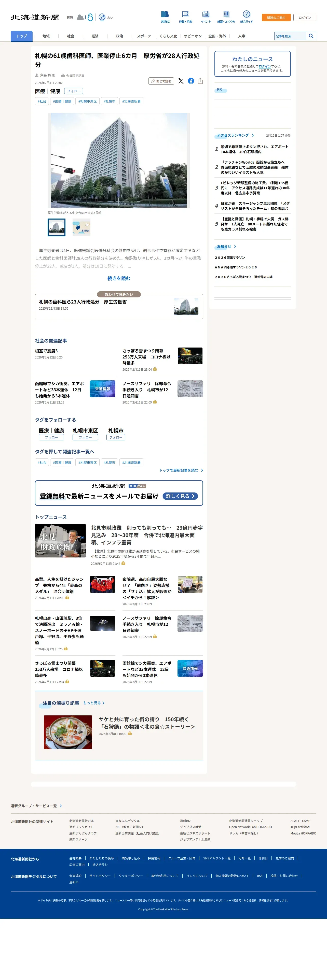Open the 人事 menu
The width and height of the screenshot is (327, 980).
point(241,36)
